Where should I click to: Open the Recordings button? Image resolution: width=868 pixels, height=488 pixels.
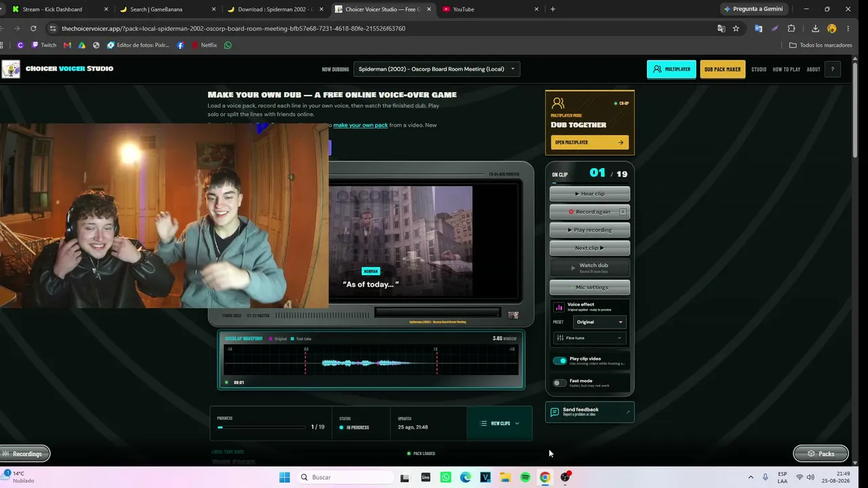pos(24,453)
